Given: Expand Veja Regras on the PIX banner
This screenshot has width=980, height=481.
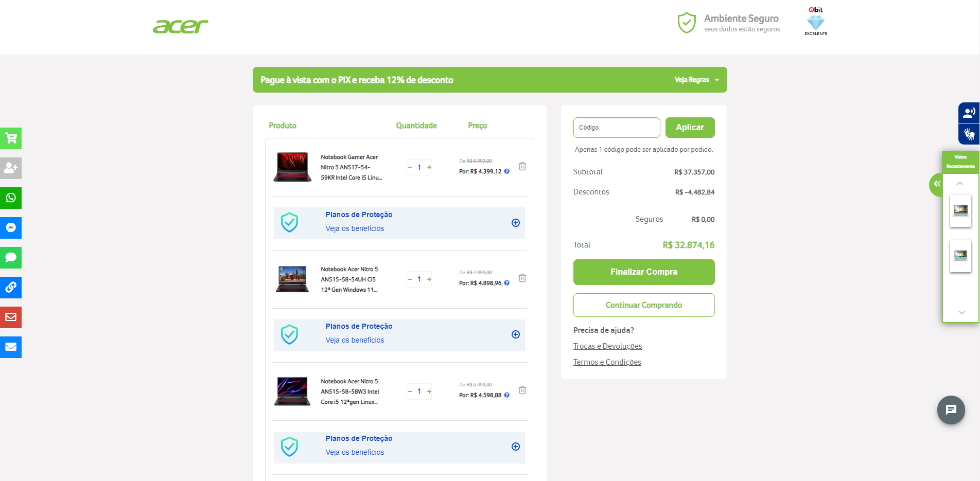Looking at the screenshot, I should [697, 80].
